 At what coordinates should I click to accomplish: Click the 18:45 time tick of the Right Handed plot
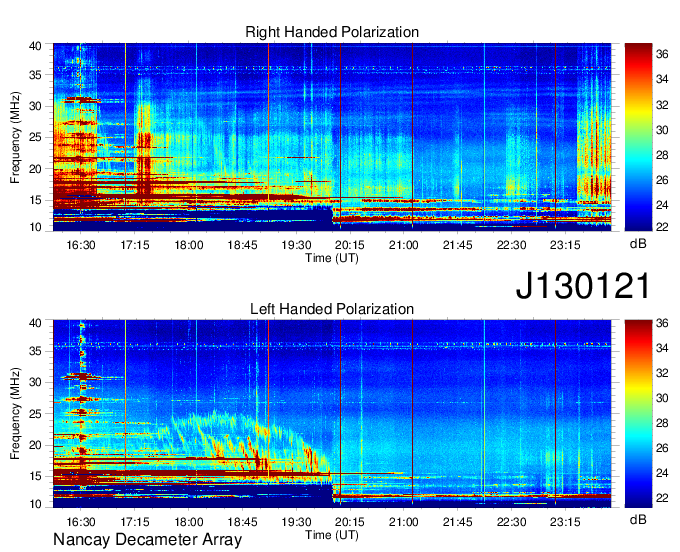click(x=242, y=245)
